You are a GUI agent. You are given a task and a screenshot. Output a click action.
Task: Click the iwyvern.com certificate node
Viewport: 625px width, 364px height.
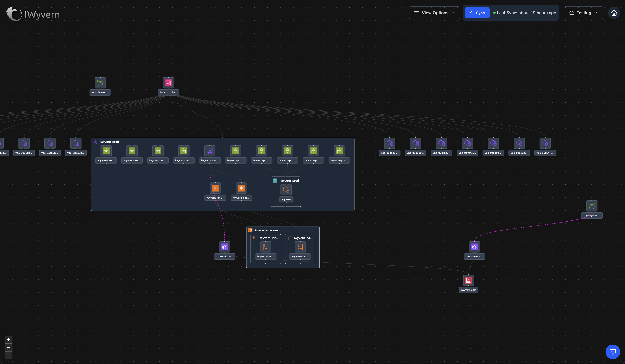coord(468,280)
